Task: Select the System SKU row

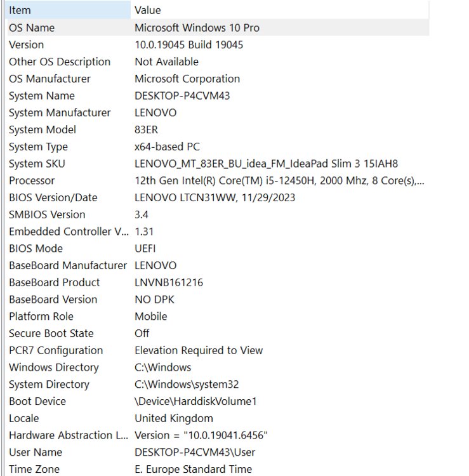Action: tap(37, 164)
